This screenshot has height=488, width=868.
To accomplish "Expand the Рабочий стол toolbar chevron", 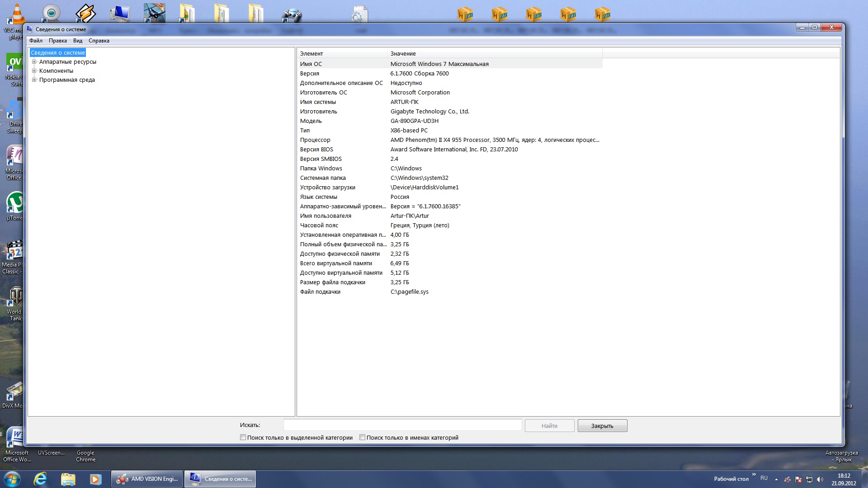I will [754, 474].
